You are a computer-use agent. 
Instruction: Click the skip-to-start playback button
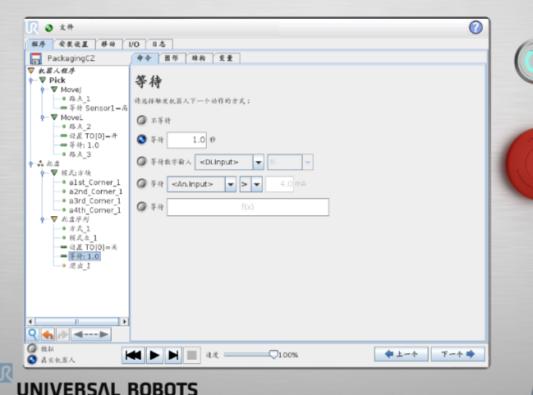pos(133,355)
